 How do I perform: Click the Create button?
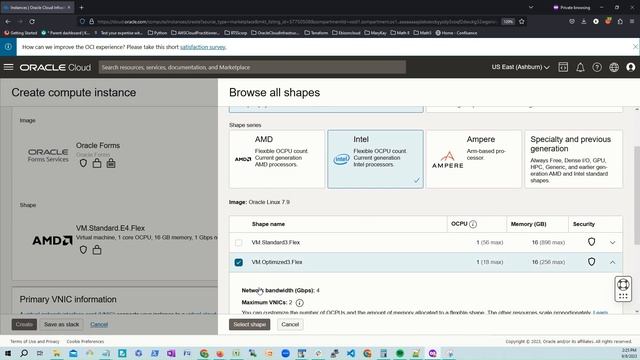(24, 324)
